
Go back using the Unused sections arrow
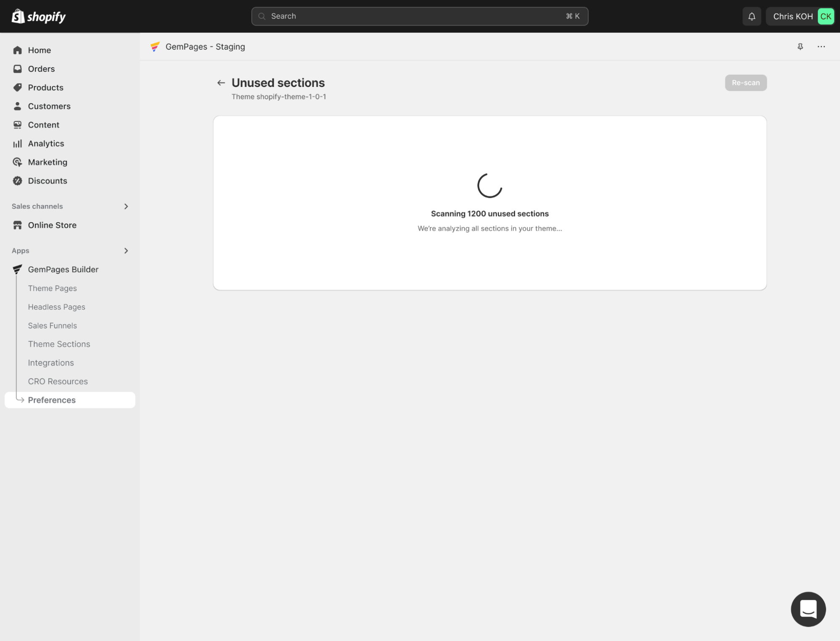(x=221, y=82)
